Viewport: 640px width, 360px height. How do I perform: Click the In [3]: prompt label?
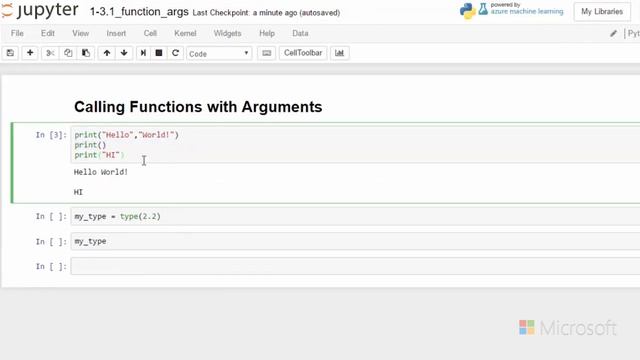[51, 135]
